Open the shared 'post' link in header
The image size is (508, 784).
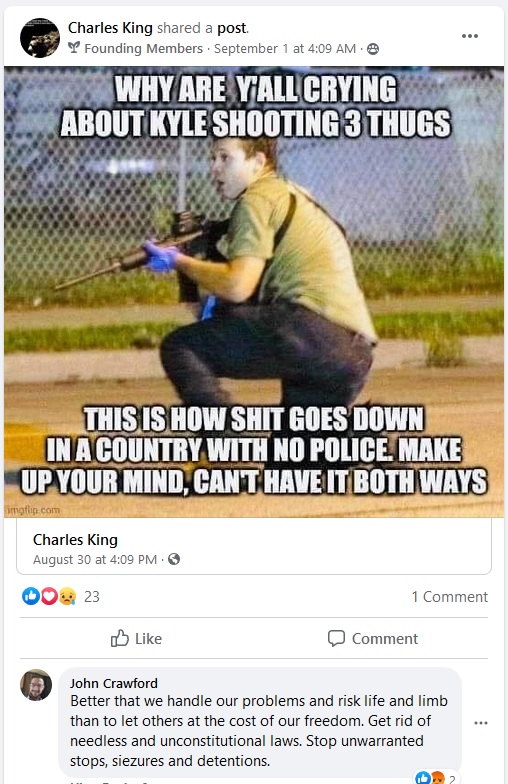coord(232,28)
